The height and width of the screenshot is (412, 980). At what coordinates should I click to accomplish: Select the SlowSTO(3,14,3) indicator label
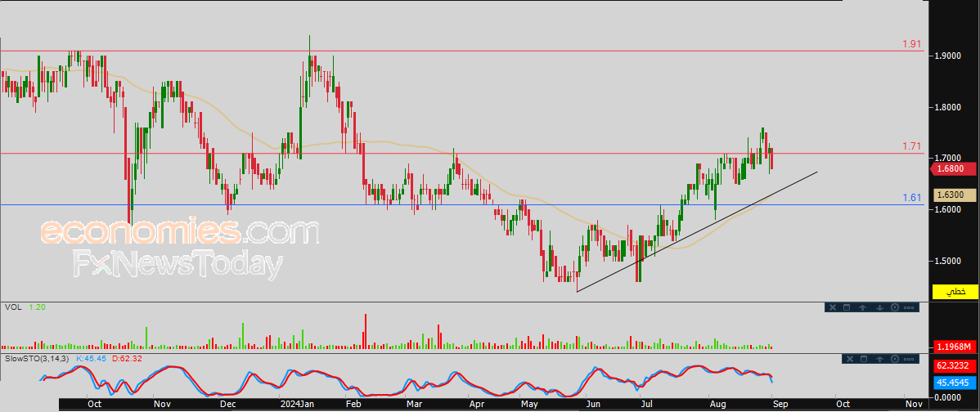click(x=38, y=358)
